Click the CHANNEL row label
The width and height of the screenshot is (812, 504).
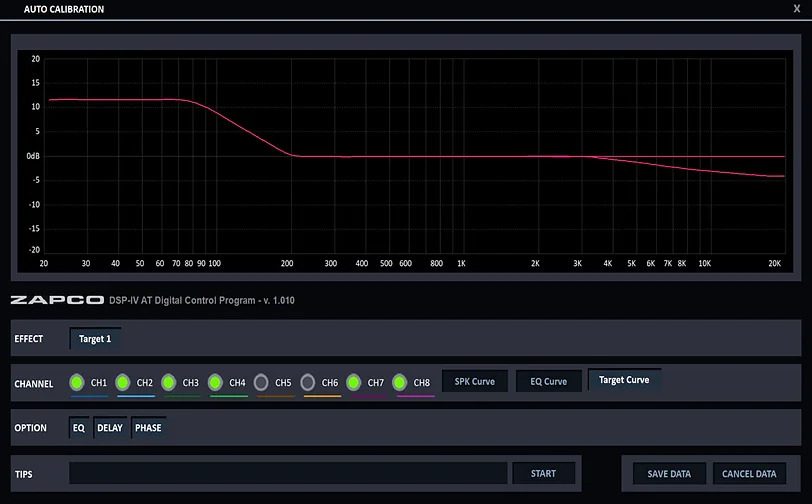34,384
